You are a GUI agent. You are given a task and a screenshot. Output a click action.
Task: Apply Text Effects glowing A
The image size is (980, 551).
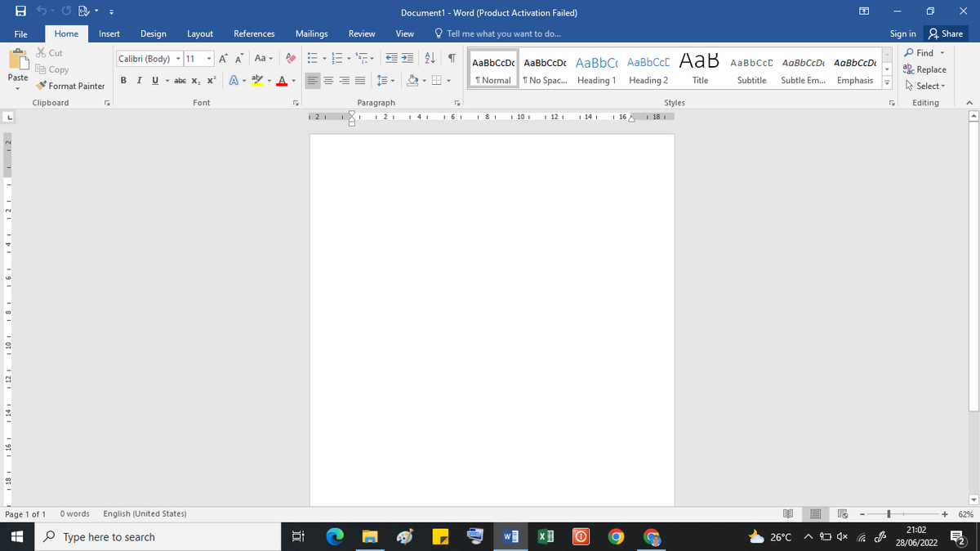(233, 81)
